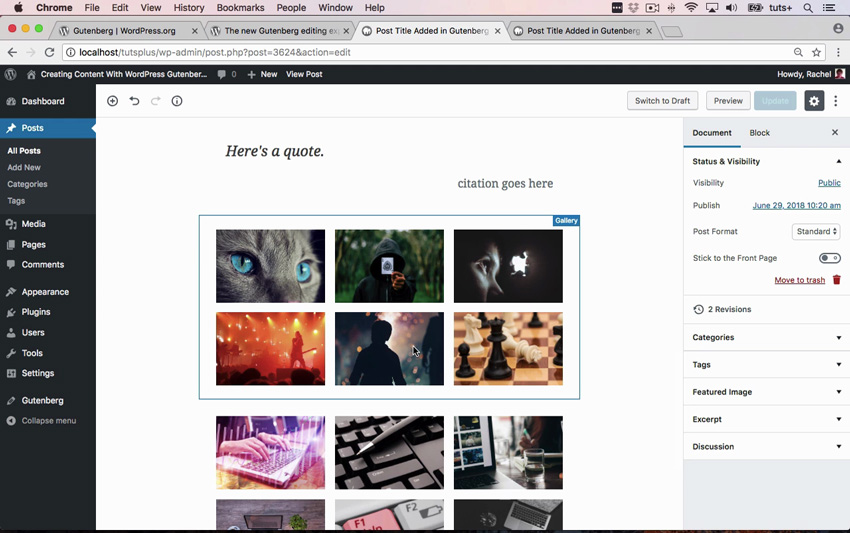Open the Post Format dropdown
The height and width of the screenshot is (533, 850).
[x=815, y=232]
